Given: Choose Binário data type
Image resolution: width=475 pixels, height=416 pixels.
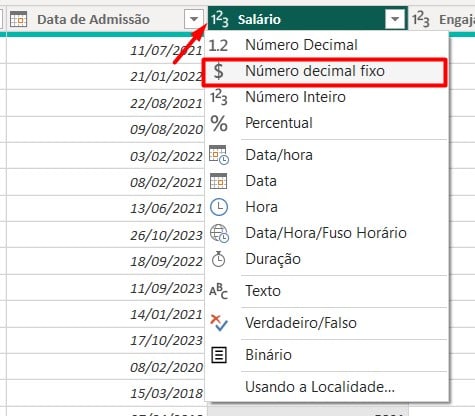Looking at the screenshot, I should (x=327, y=355).
